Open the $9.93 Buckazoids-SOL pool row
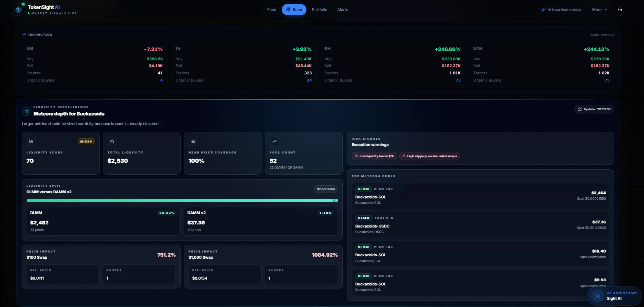This screenshot has height=307, width=644. coord(480,283)
